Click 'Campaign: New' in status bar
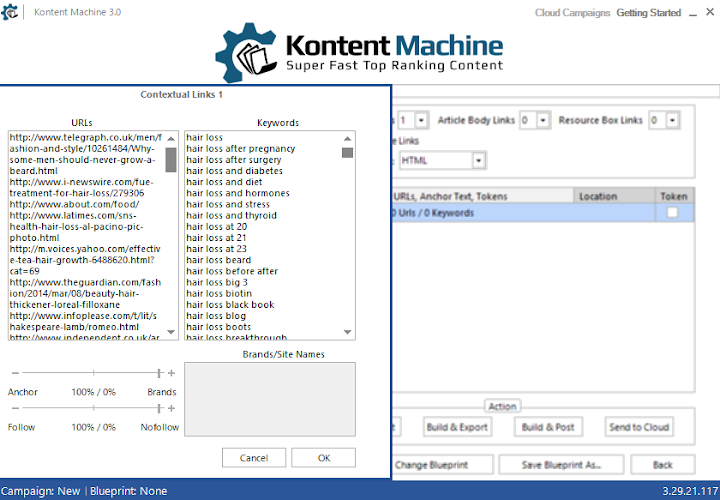Image resolution: width=720 pixels, height=500 pixels. [x=40, y=491]
